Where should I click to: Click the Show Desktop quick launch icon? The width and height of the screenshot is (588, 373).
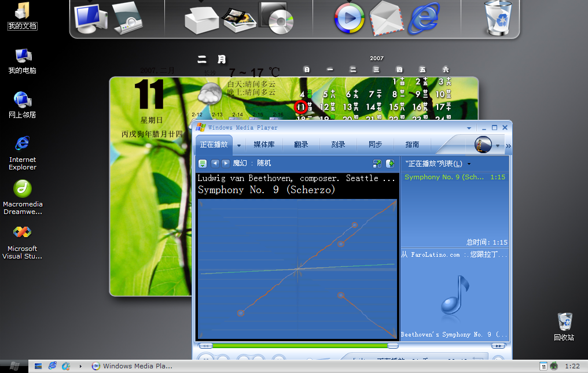38,366
